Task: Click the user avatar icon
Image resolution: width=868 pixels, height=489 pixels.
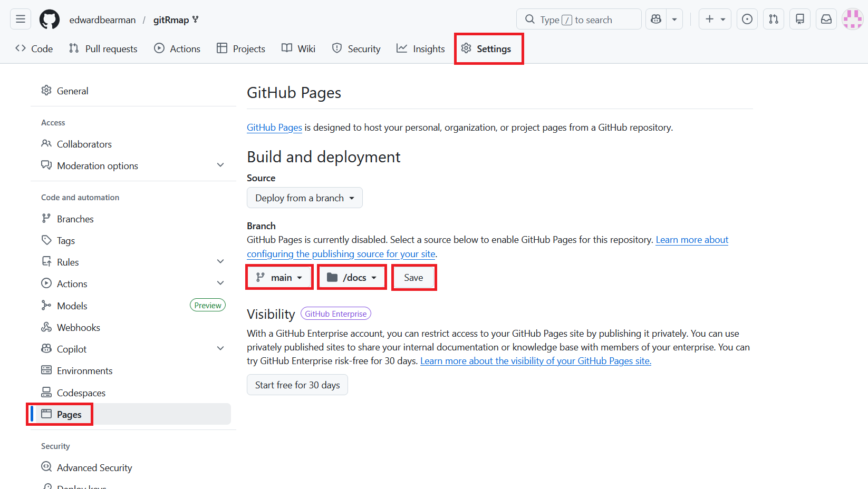Action: coord(852,19)
